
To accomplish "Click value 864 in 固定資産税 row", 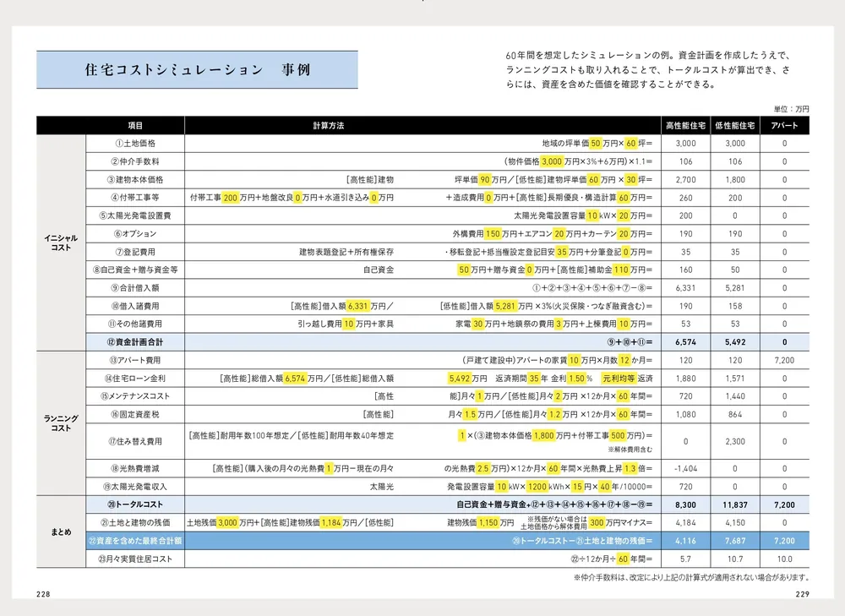I will [x=735, y=414].
